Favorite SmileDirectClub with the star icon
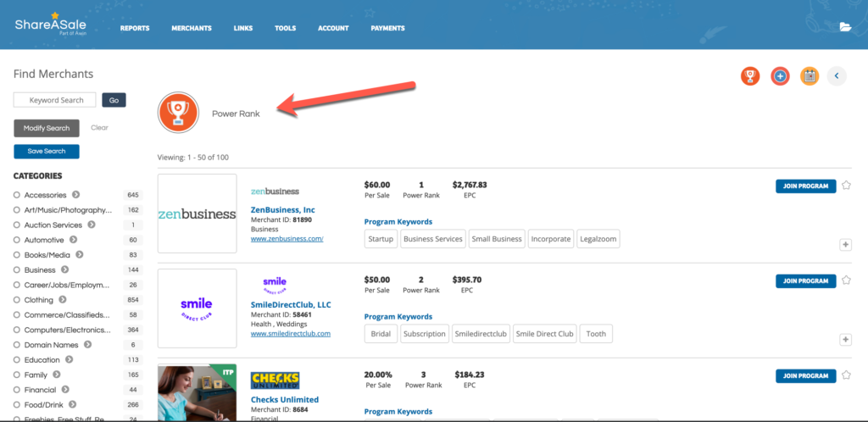The height and width of the screenshot is (422, 868). pos(846,280)
